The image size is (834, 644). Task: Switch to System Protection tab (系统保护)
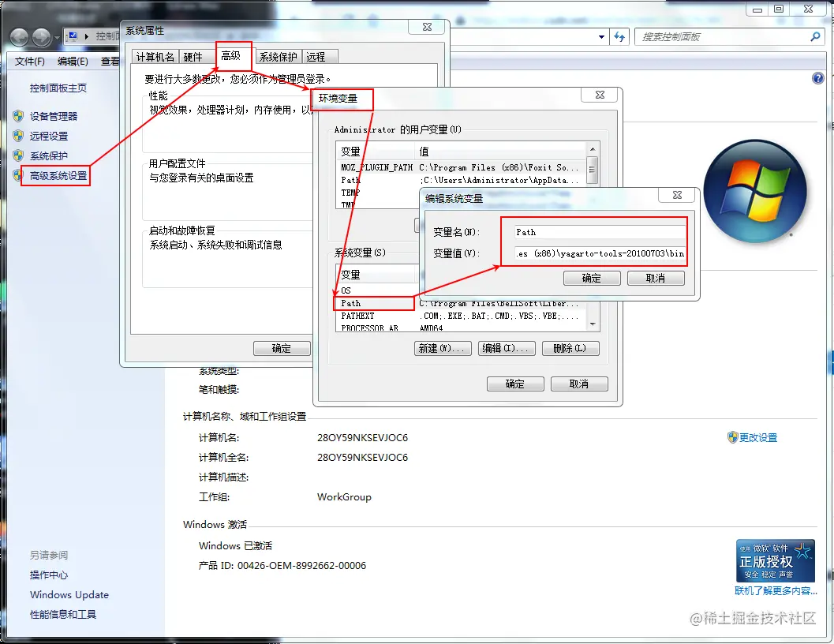pos(279,56)
